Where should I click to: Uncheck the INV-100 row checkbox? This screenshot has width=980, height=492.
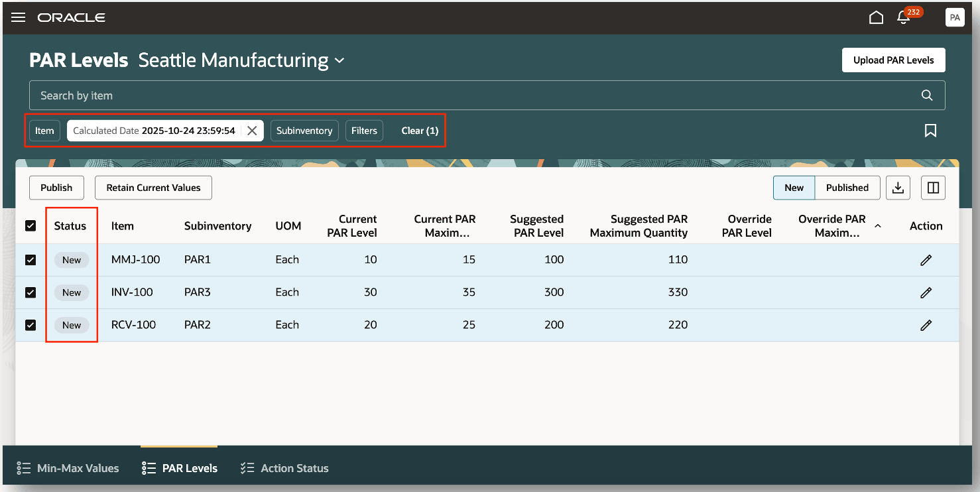[31, 292]
